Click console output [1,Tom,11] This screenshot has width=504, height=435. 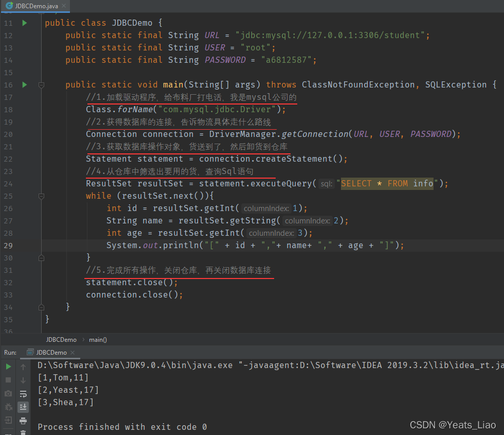tap(63, 378)
